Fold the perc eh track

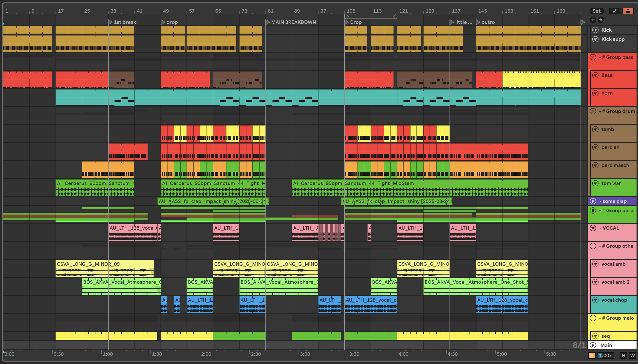[595, 147]
